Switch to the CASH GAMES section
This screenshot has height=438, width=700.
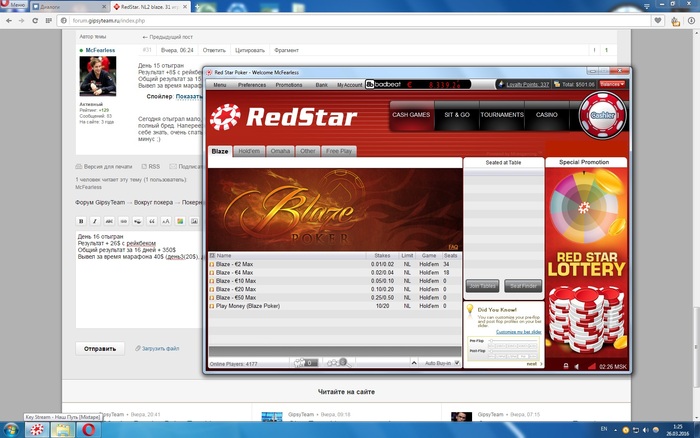(411, 115)
